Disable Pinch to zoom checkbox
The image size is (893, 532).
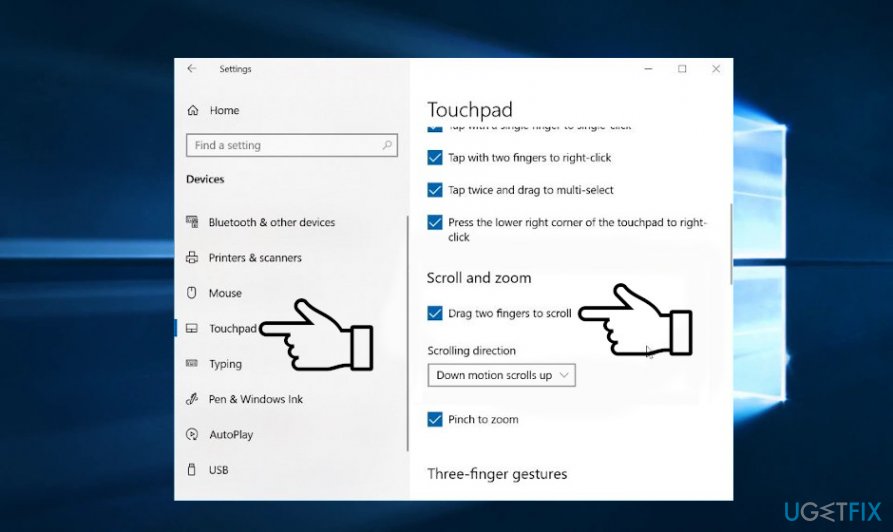[435, 419]
